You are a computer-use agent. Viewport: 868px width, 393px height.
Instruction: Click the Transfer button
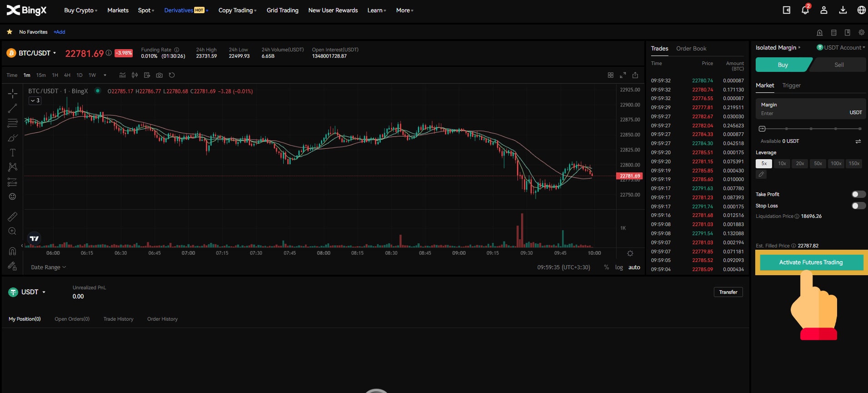point(728,292)
